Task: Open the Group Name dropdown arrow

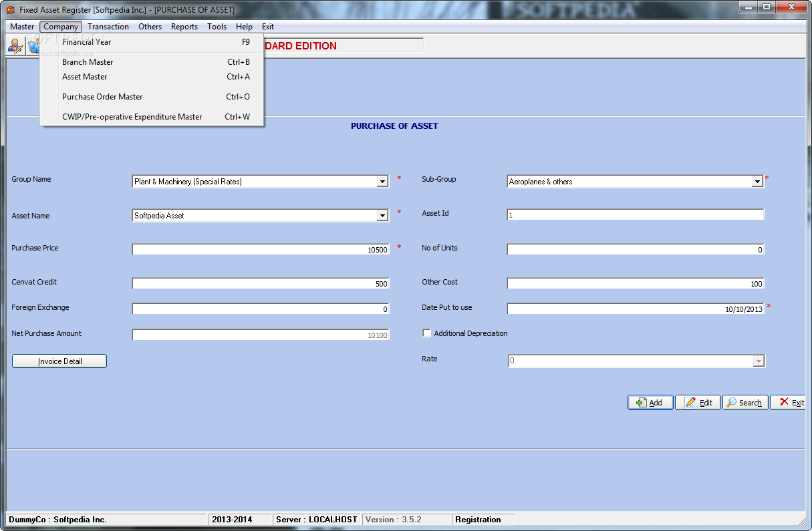Action: (x=382, y=182)
